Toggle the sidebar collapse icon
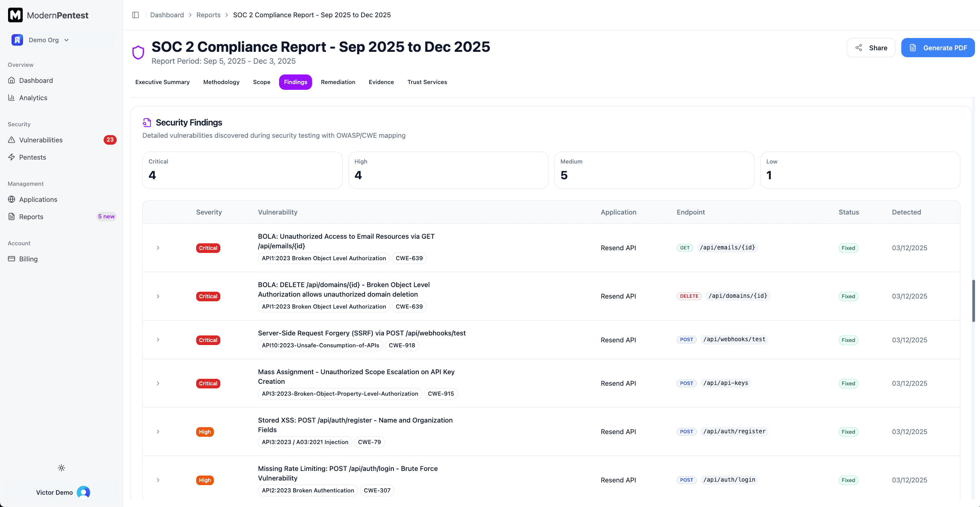980x507 pixels. pyautogui.click(x=136, y=15)
